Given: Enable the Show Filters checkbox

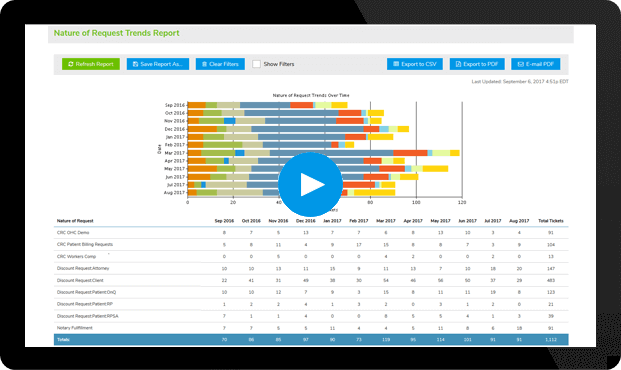Looking at the screenshot, I should [256, 64].
